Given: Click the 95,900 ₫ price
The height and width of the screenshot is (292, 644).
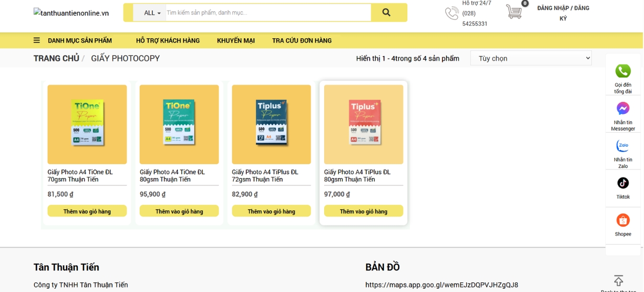Looking at the screenshot, I should coord(153,194).
